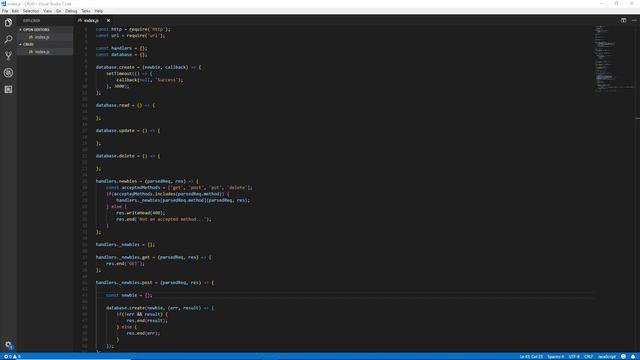640x360 pixels.
Task: Click the split editor icon
Action: [623, 20]
